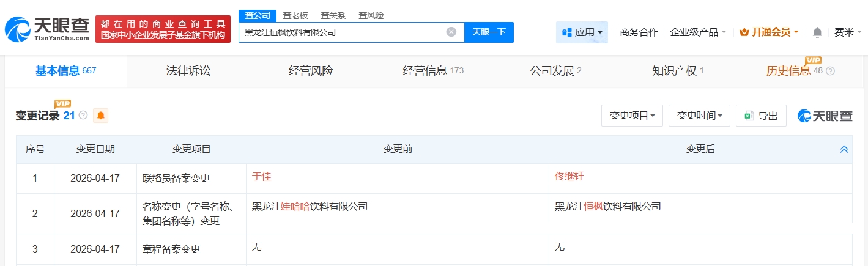Export records via 导出 Excel button

tap(761, 116)
